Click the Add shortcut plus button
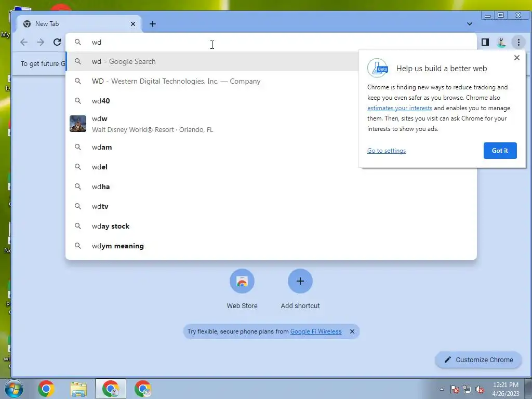 coord(300,281)
